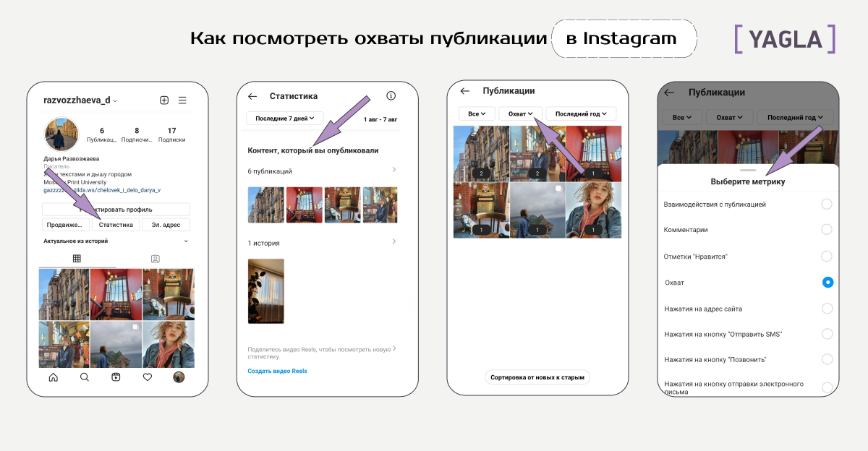
Task: Tap the profile avatar in bottom navigation
Action: [179, 377]
